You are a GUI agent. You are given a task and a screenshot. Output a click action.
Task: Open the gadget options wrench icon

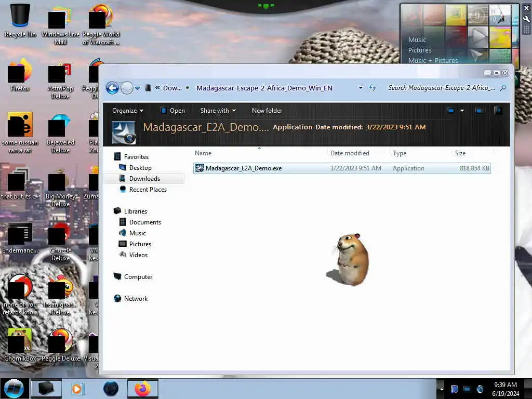tap(527, 19)
